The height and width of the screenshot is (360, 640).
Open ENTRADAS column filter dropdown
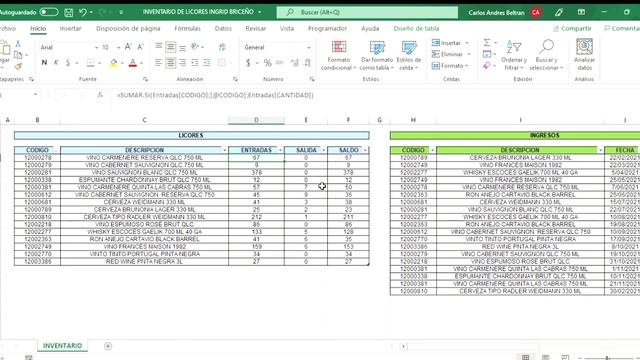point(280,150)
